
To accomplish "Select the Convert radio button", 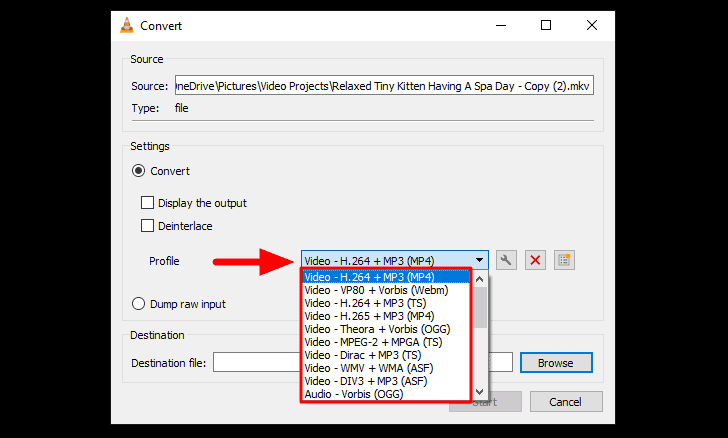I will point(138,171).
